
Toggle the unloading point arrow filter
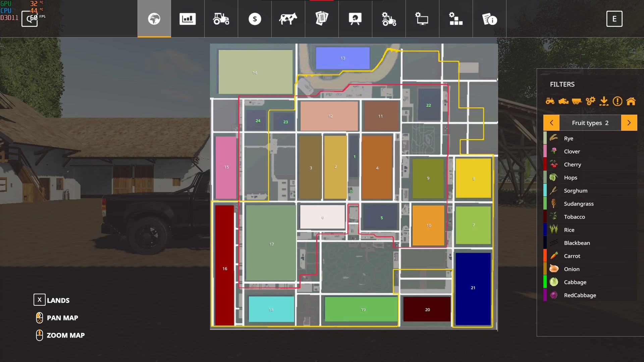(604, 101)
